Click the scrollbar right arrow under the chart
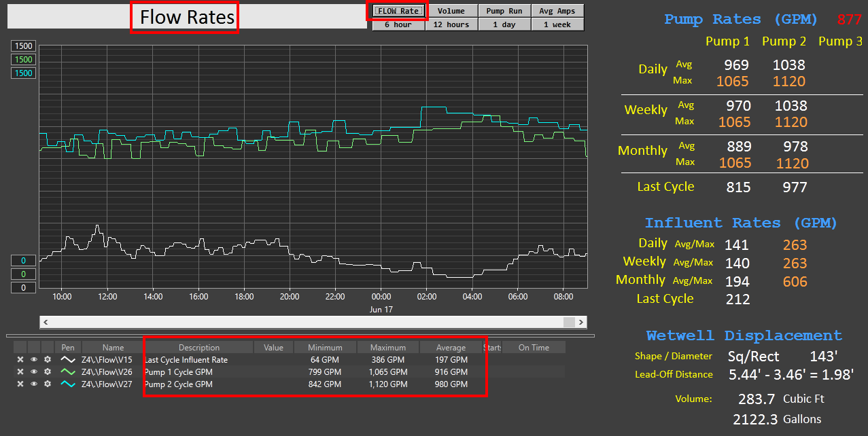The width and height of the screenshot is (868, 436). [x=581, y=322]
